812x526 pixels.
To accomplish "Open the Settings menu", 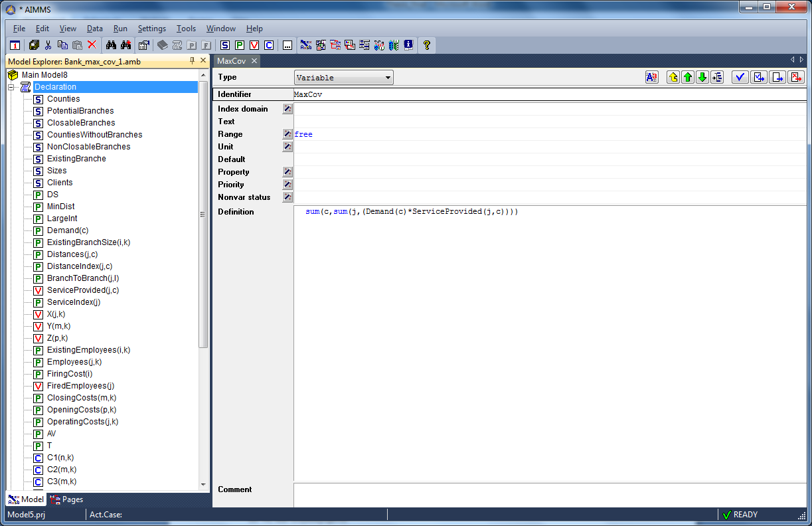I will [152, 29].
